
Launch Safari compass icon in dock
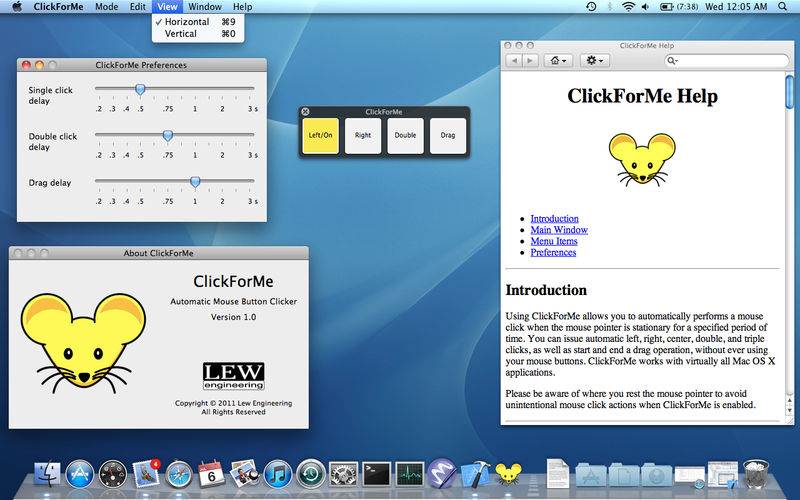(x=179, y=474)
